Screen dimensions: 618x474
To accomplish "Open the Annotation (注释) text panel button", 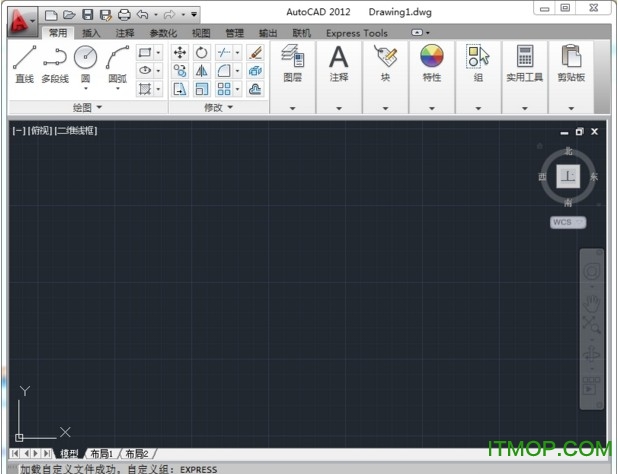I will [339, 60].
